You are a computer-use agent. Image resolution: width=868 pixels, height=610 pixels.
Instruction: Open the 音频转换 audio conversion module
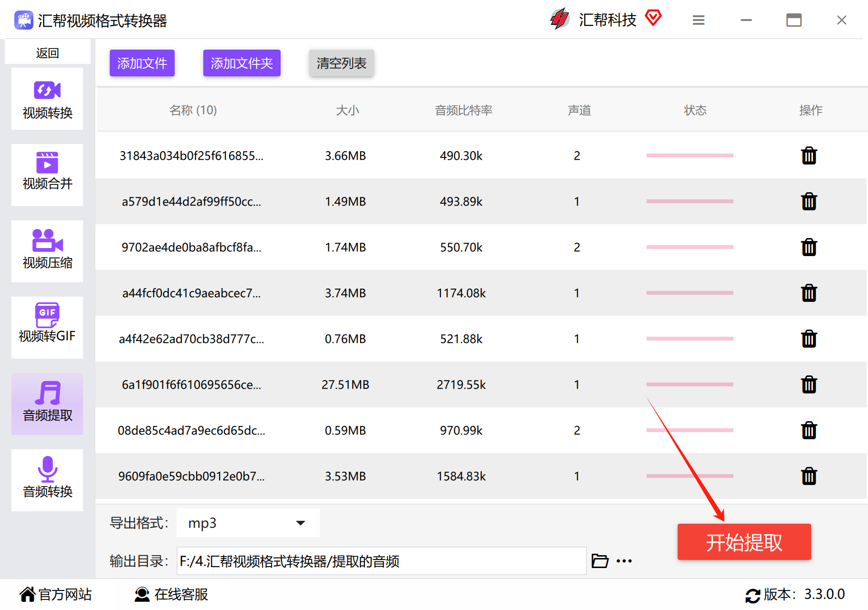pos(47,480)
